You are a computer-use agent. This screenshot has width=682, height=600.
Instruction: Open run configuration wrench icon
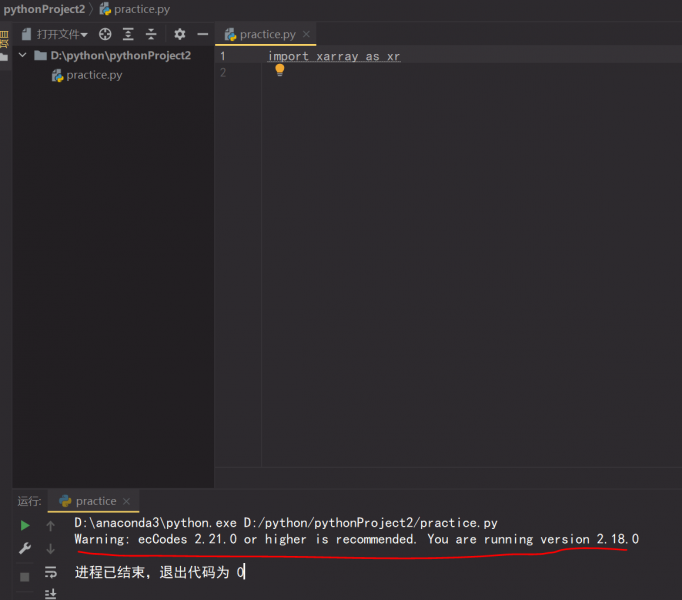pyautogui.click(x=25, y=549)
